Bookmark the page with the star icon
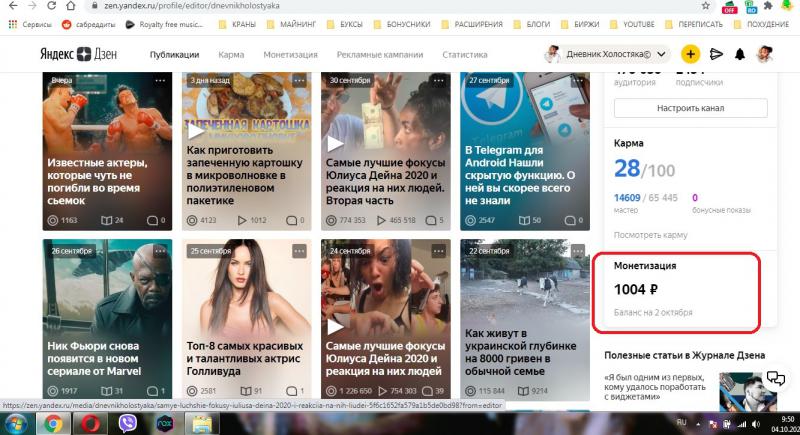 coord(706,6)
